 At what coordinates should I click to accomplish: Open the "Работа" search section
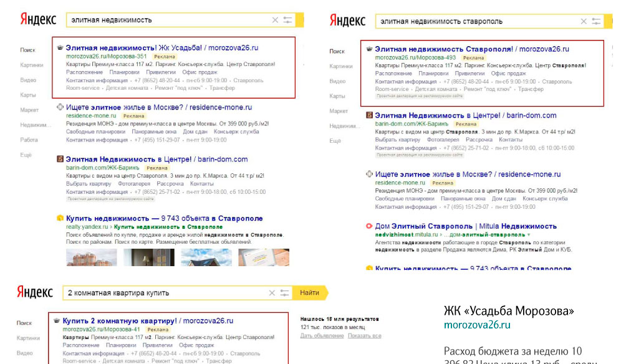29,140
